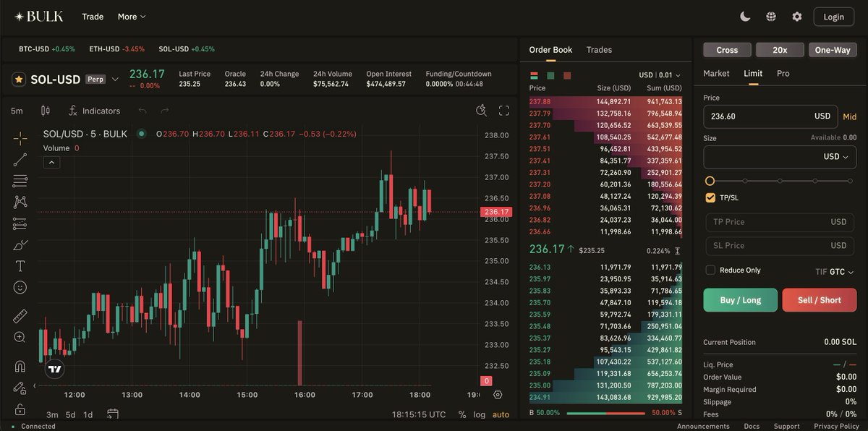
Task: Open the Emoji stickers tool
Action: click(19, 287)
